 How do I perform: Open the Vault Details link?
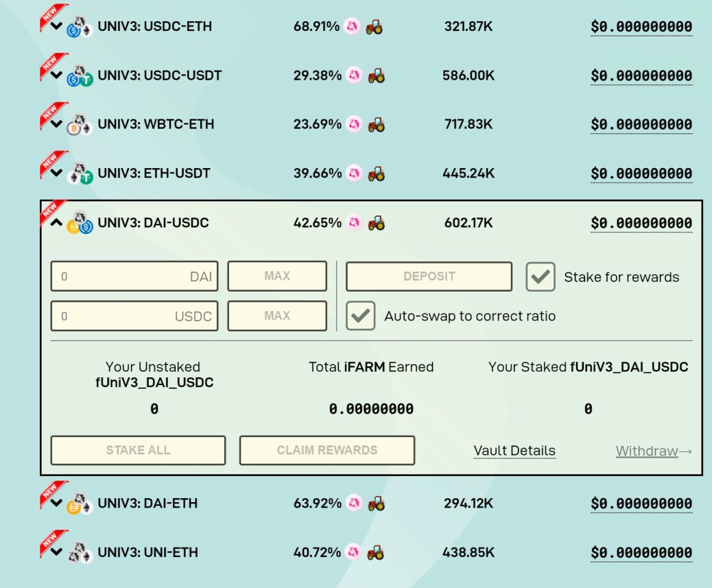514,450
